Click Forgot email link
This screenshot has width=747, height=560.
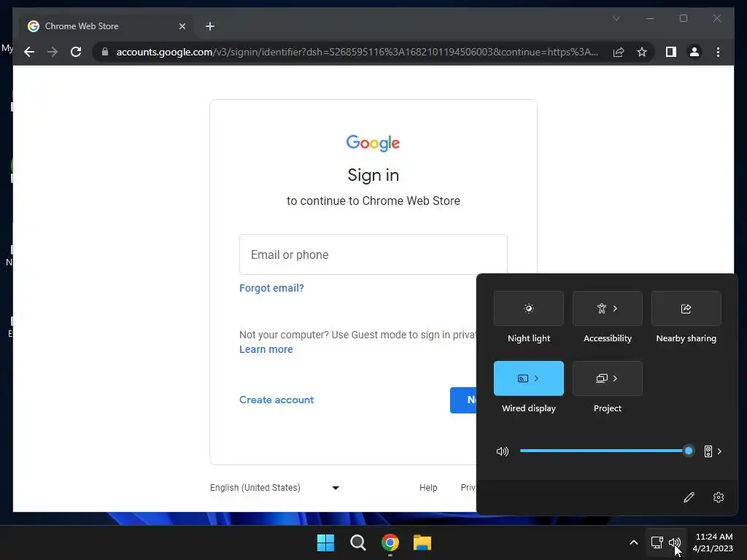click(271, 288)
